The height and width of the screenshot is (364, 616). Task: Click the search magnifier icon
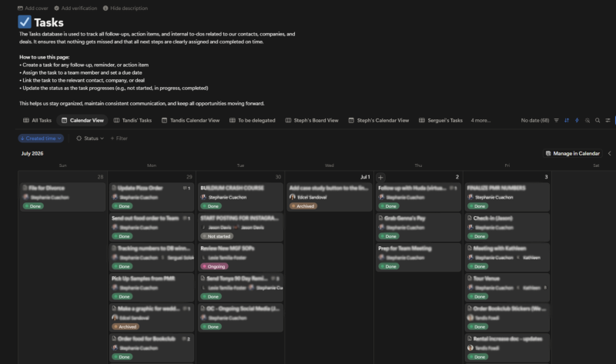pyautogui.click(x=598, y=121)
